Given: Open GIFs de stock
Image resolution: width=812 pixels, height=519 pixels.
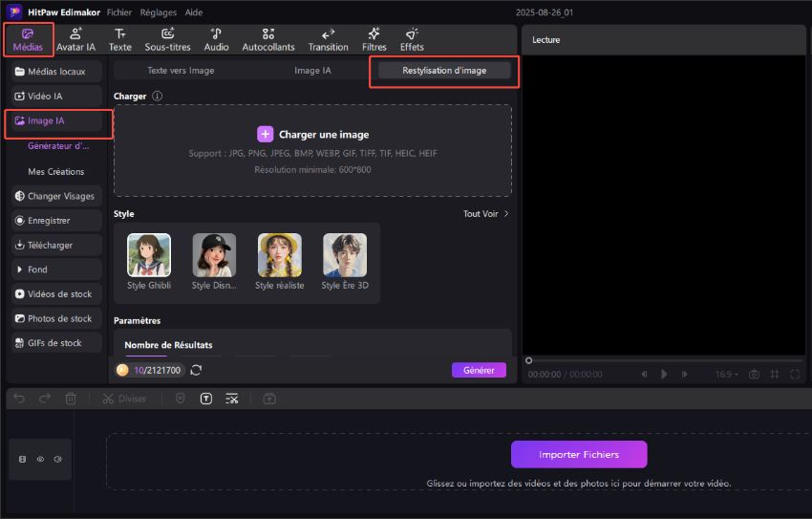Looking at the screenshot, I should [56, 343].
